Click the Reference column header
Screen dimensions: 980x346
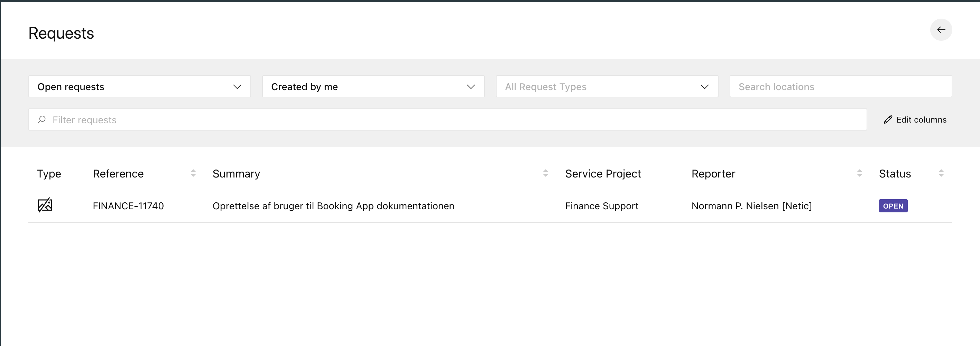tap(118, 174)
